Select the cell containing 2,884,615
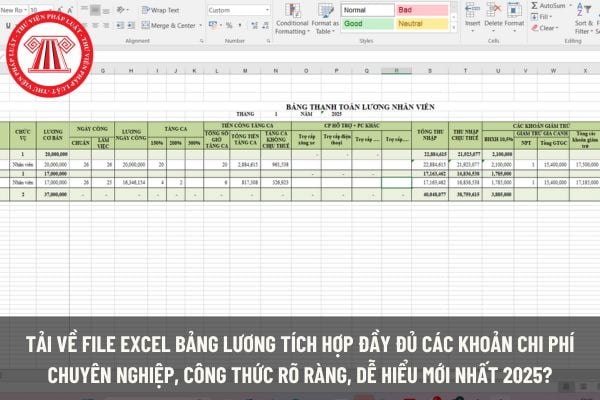This screenshot has height=400, width=600. click(245, 165)
